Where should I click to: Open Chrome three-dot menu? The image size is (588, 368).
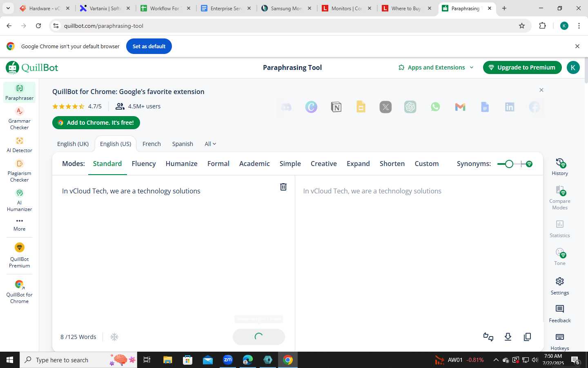coord(579,26)
